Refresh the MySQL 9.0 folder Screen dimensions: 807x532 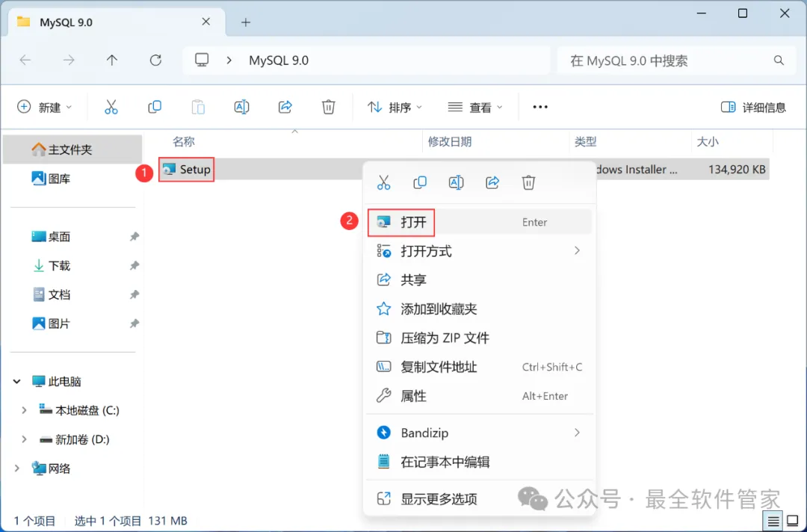pos(155,61)
